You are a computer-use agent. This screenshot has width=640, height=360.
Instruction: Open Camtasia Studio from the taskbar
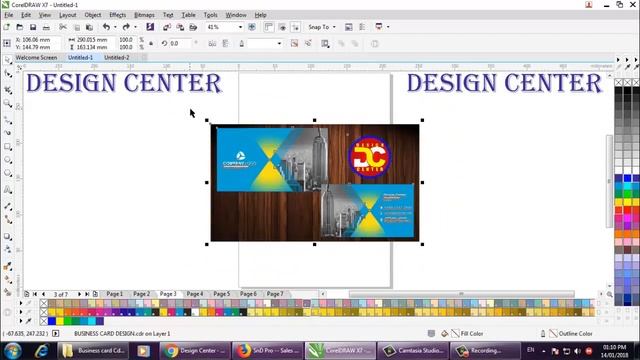tap(413, 351)
